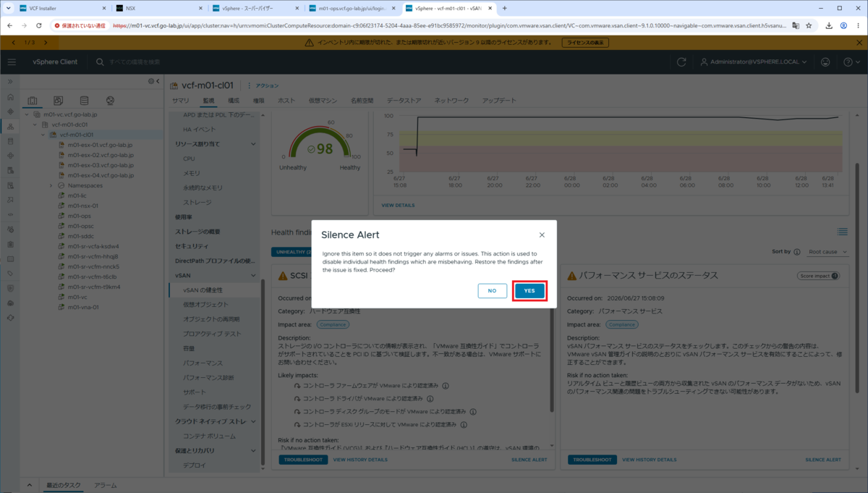Click TROUBLESHOOT on SCSI card

(x=302, y=460)
